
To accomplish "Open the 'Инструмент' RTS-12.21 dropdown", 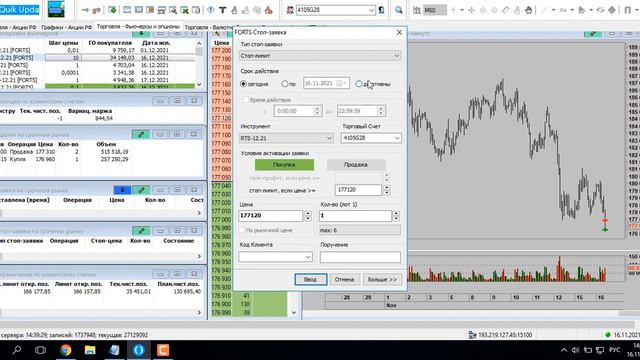I will tap(286, 138).
